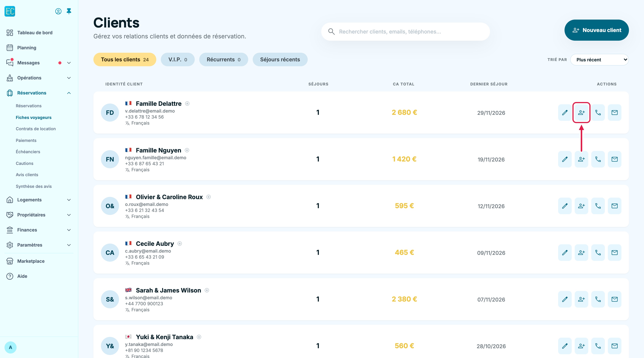Screen dimensions: 644x358
Task: Toggle VIP star for Famille Delattre
Action: 187,103
